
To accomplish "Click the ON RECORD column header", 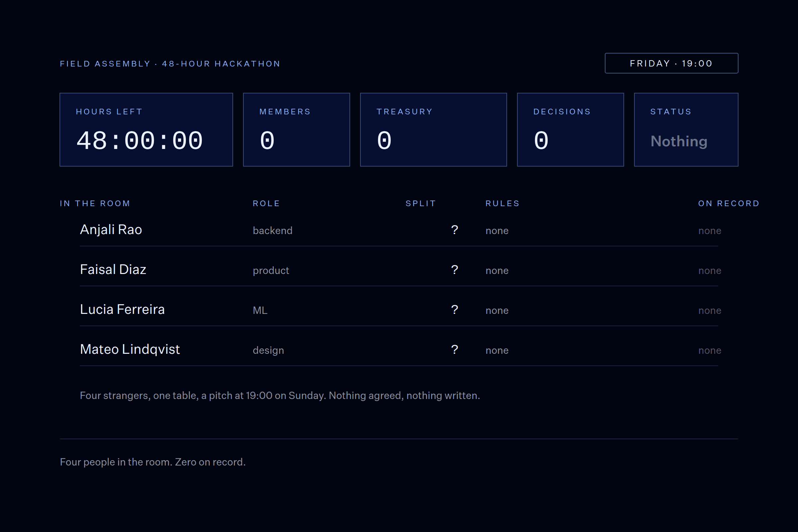I will (729, 203).
